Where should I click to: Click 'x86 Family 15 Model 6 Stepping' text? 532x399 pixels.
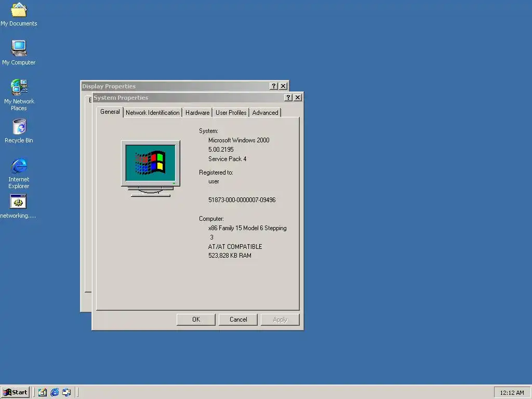(x=247, y=228)
